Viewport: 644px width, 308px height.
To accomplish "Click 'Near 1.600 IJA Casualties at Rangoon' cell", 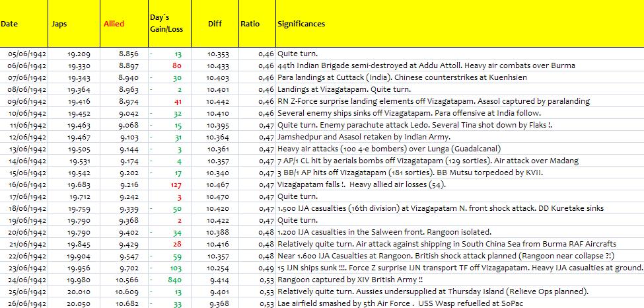I will (460, 256).
